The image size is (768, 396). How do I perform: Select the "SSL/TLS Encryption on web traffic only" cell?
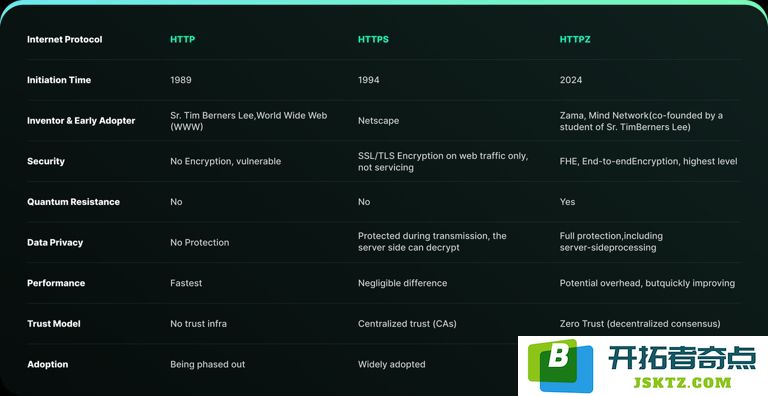(443, 162)
